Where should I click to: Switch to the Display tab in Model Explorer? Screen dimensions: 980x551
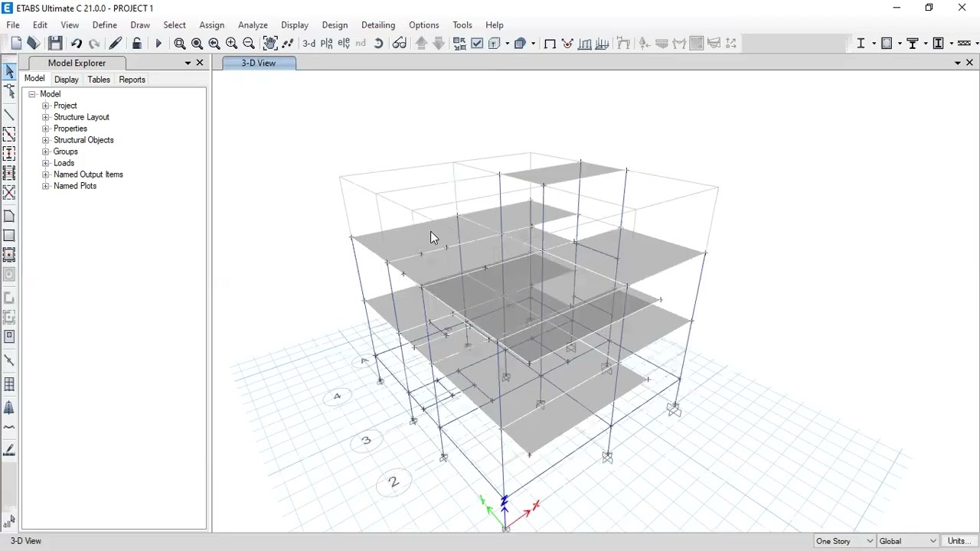tap(67, 80)
